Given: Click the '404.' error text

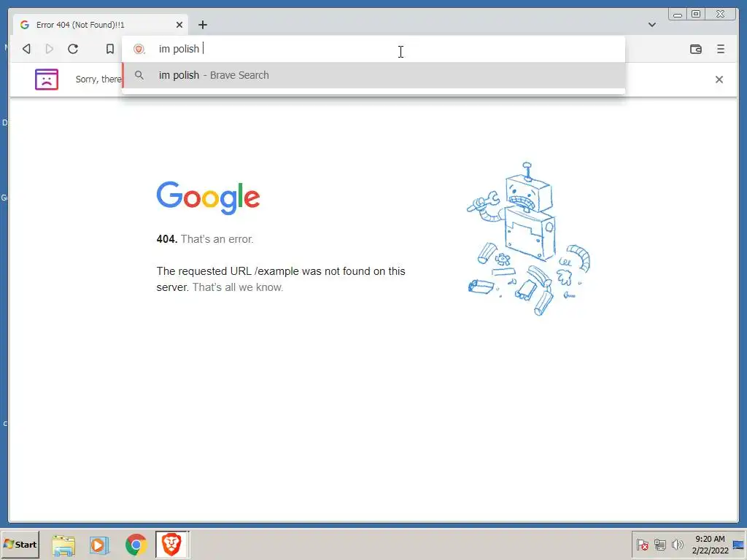Looking at the screenshot, I should click(x=167, y=239).
